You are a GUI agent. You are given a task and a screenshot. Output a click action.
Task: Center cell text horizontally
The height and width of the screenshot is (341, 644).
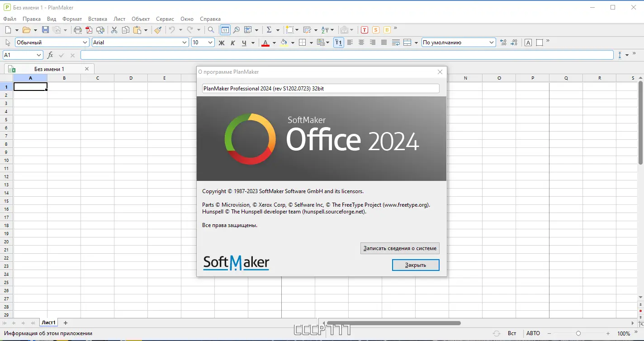click(361, 43)
